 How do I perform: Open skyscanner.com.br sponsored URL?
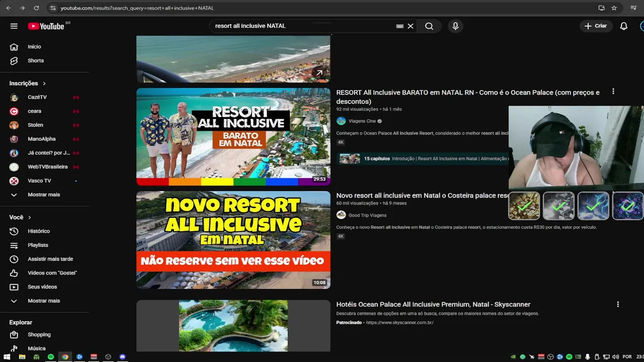[x=399, y=323]
